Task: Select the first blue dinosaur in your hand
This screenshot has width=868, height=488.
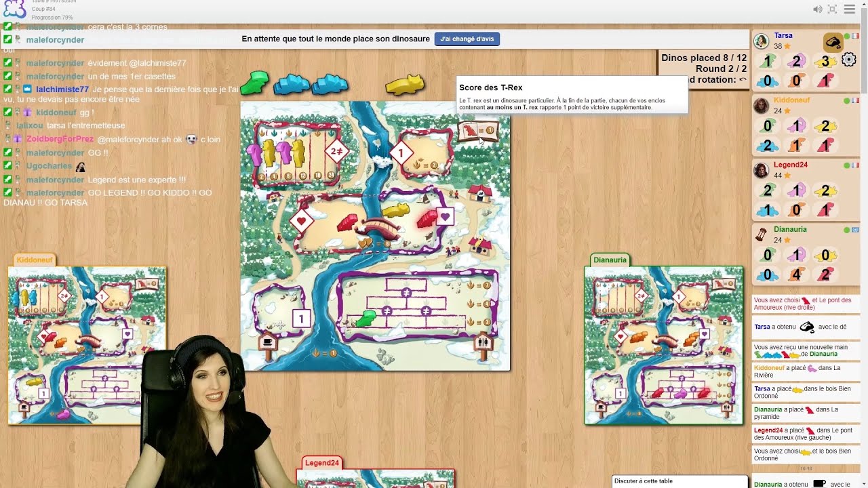Action: click(x=292, y=84)
